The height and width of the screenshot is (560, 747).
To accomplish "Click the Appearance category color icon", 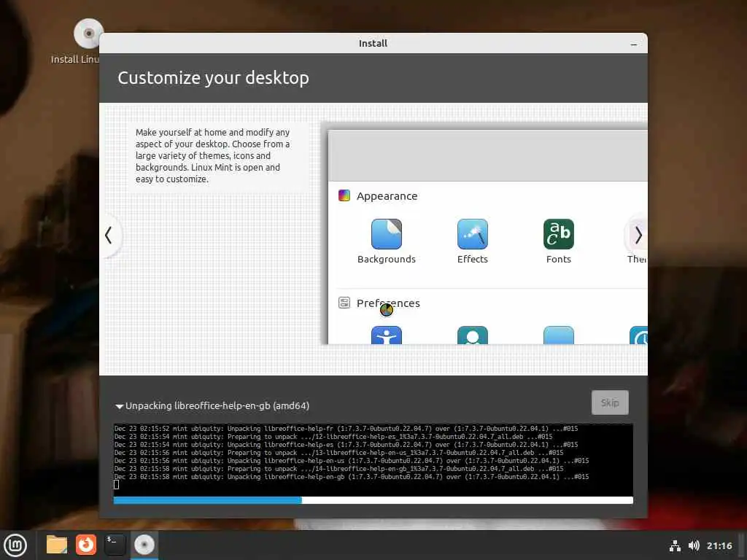I will coord(344,195).
